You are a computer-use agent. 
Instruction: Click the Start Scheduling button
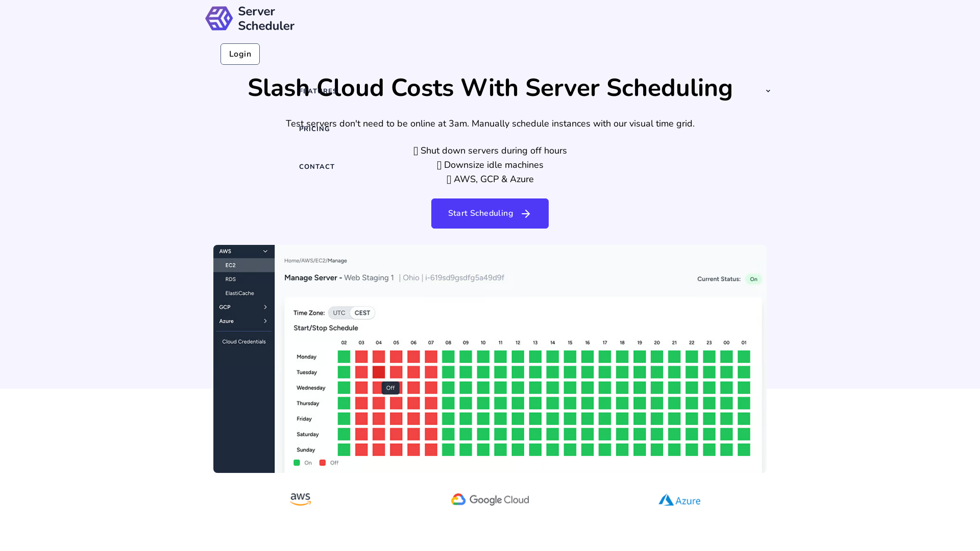pos(490,213)
